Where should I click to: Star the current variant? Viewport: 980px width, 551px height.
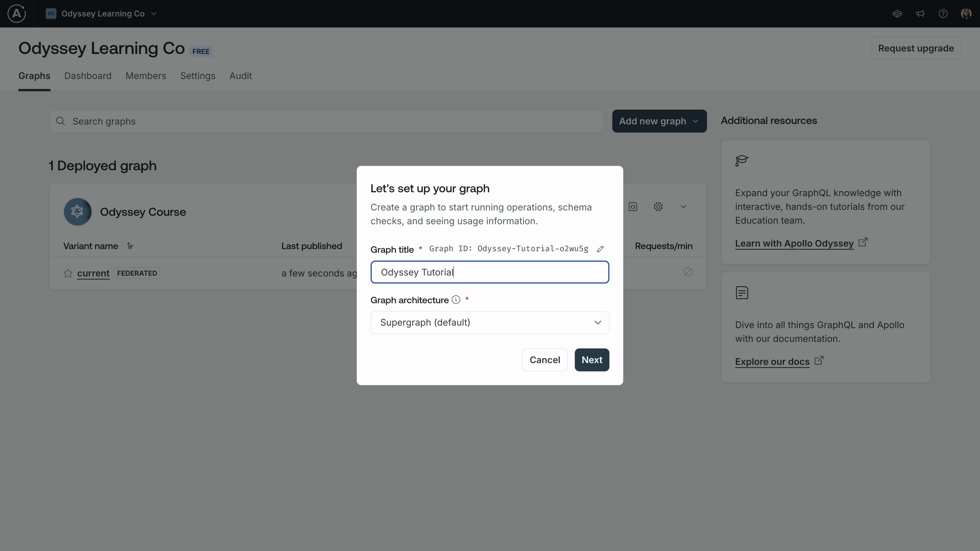[68, 273]
